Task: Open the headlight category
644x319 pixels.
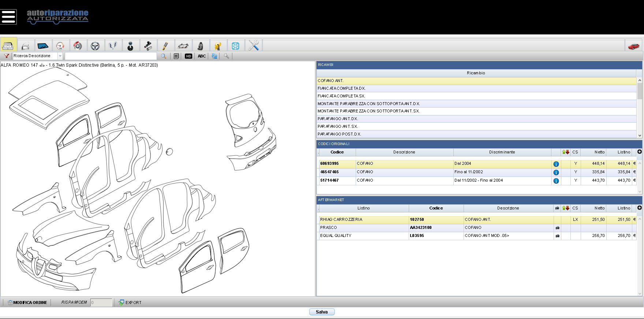Action: [183, 46]
